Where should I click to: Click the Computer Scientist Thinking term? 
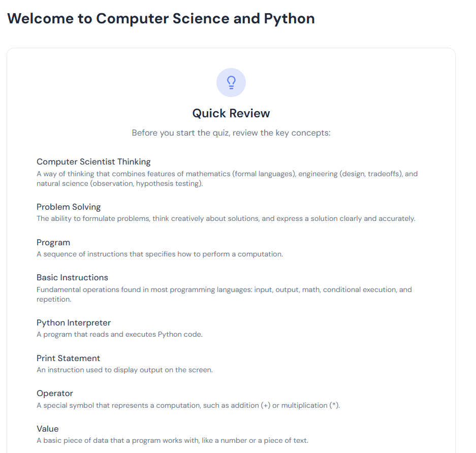(x=93, y=162)
